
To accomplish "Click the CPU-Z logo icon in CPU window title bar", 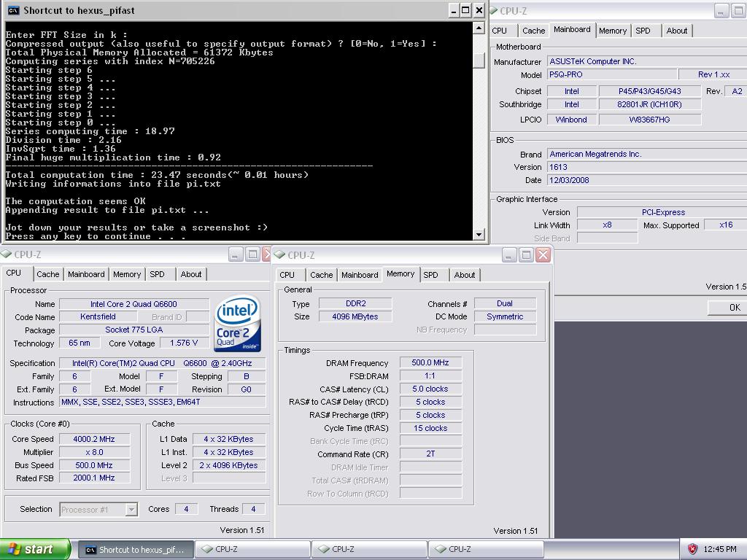I will pos(6,254).
